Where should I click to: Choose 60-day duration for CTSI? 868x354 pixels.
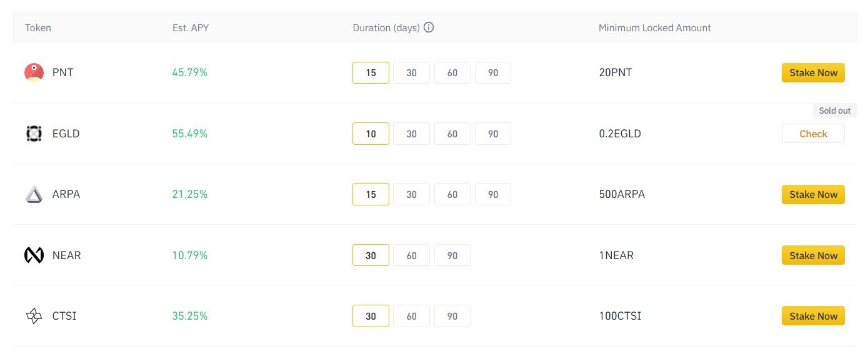[411, 316]
